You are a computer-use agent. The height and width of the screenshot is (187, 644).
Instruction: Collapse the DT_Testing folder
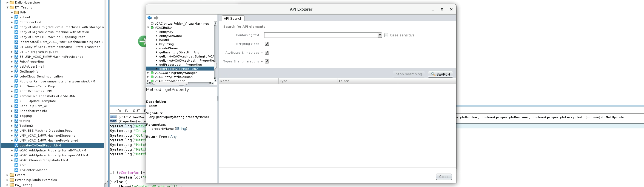8,7
